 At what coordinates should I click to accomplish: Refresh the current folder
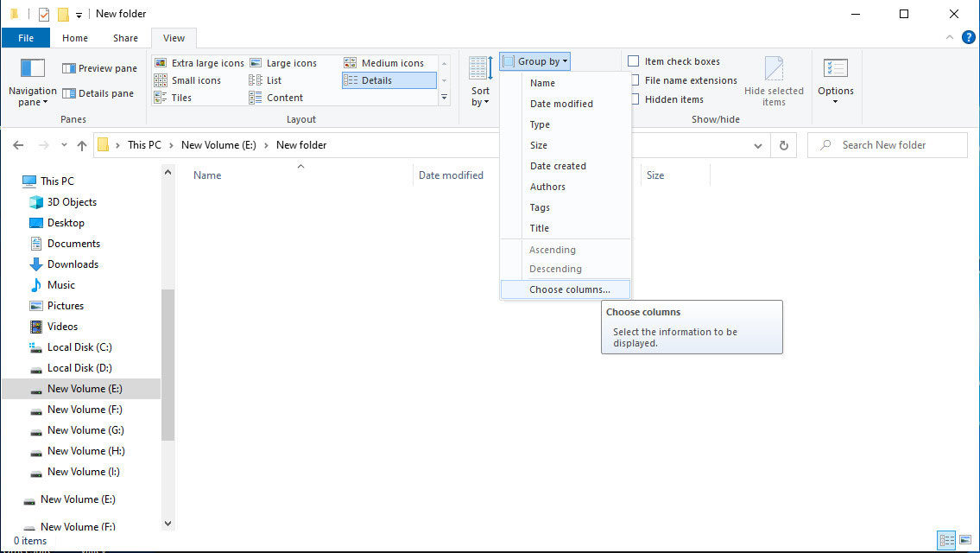[x=783, y=145]
